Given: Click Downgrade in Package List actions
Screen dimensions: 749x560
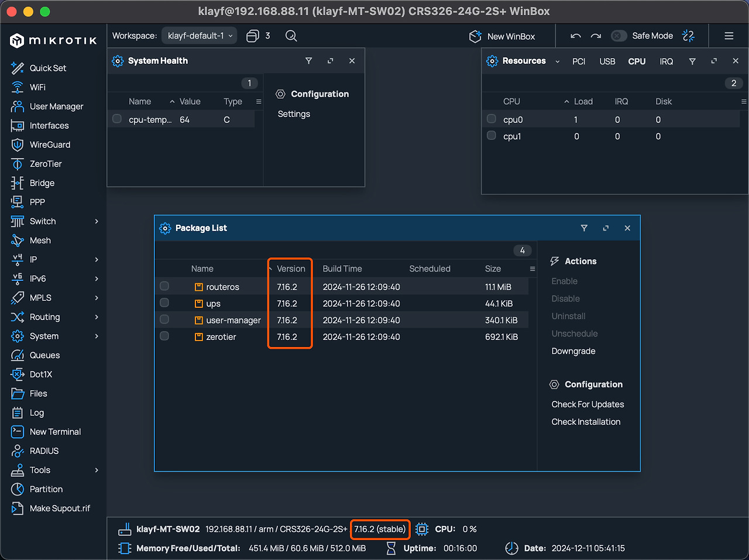Looking at the screenshot, I should [573, 351].
